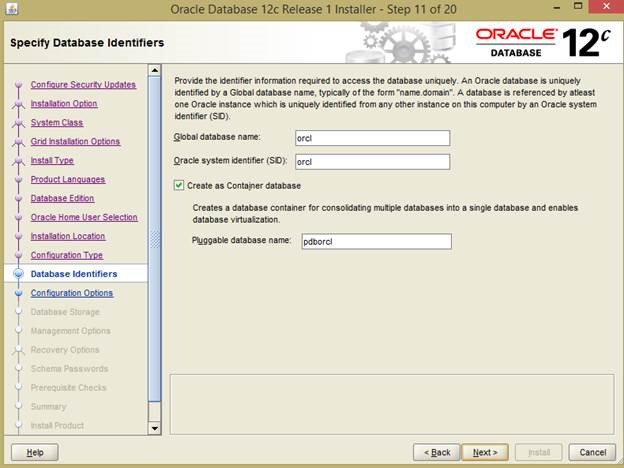Click Next to continue installation
This screenshot has height=468, width=624.
tap(485, 452)
